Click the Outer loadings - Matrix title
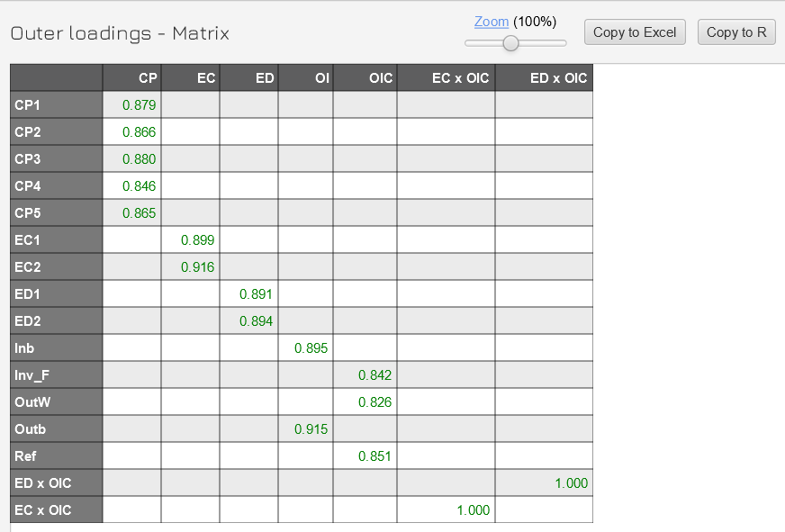Image resolution: width=785 pixels, height=532 pixels. point(120,33)
